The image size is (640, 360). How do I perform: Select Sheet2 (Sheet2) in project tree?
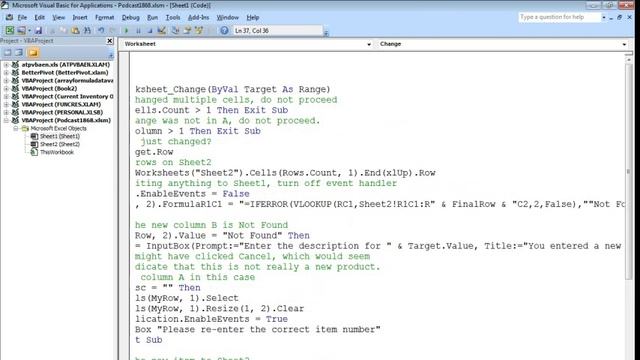[60, 144]
